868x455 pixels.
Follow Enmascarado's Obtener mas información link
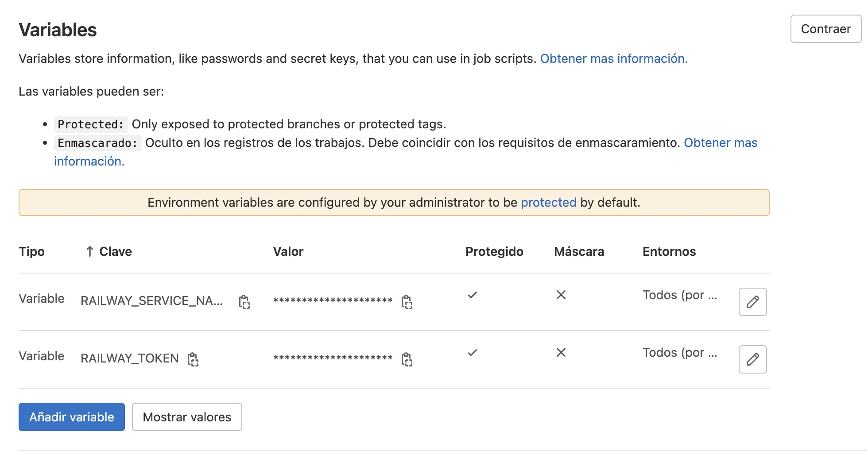(720, 143)
